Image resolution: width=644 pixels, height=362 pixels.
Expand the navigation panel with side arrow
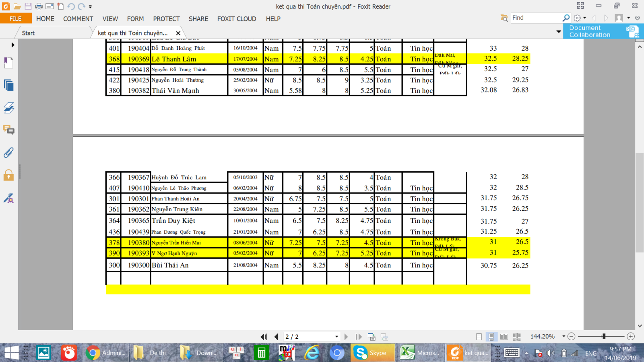(x=13, y=45)
